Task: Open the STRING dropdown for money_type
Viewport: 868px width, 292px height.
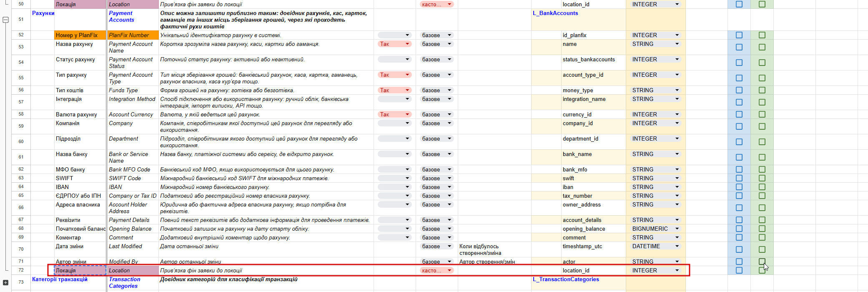Action: [655, 90]
